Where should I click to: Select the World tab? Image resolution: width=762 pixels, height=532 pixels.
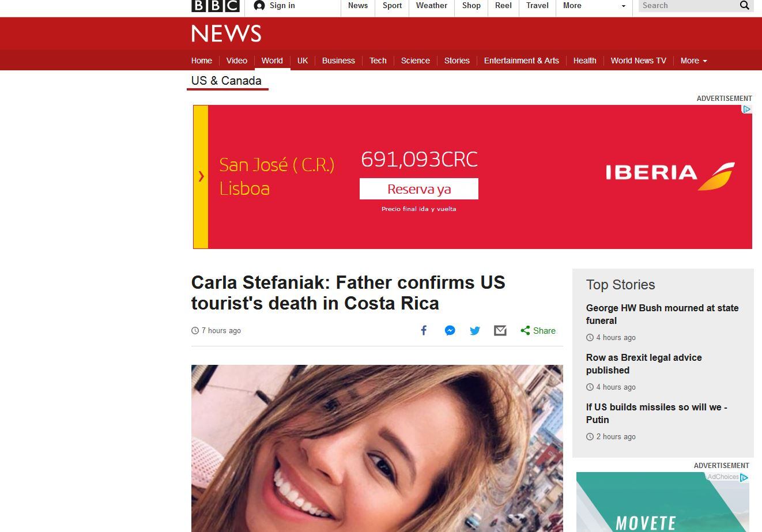[x=272, y=61]
